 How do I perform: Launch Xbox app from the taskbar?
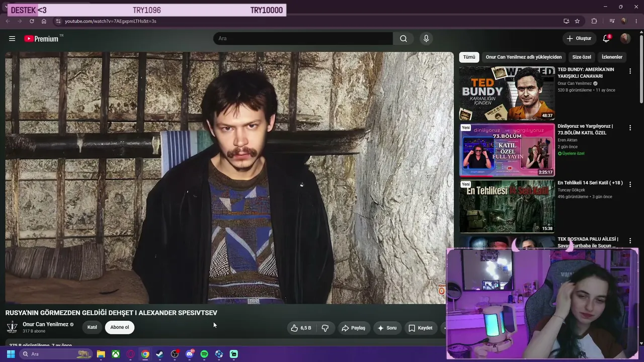coord(116,354)
